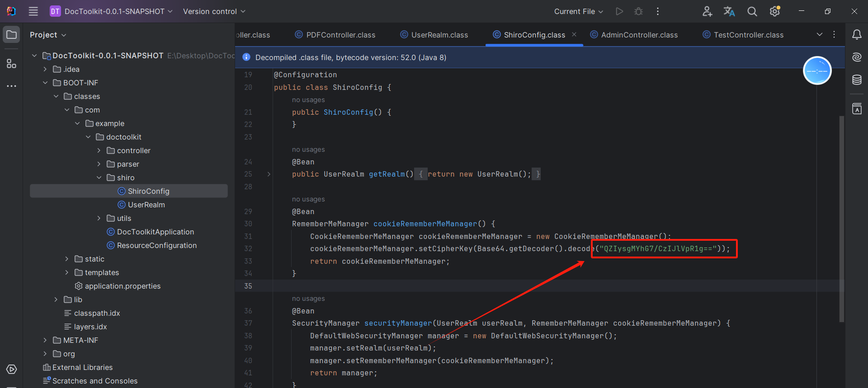Select Scratches and Consoles node
This screenshot has width=868, height=388.
(x=90, y=381)
